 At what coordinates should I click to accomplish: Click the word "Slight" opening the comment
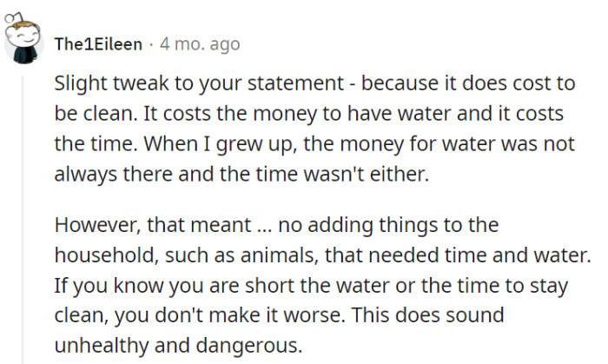[77, 85]
